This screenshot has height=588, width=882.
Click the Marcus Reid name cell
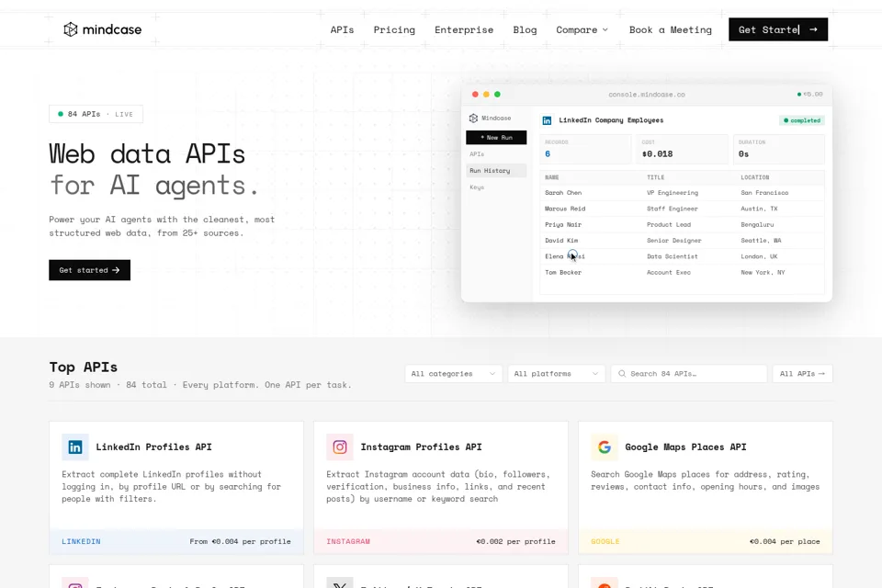[x=565, y=209]
